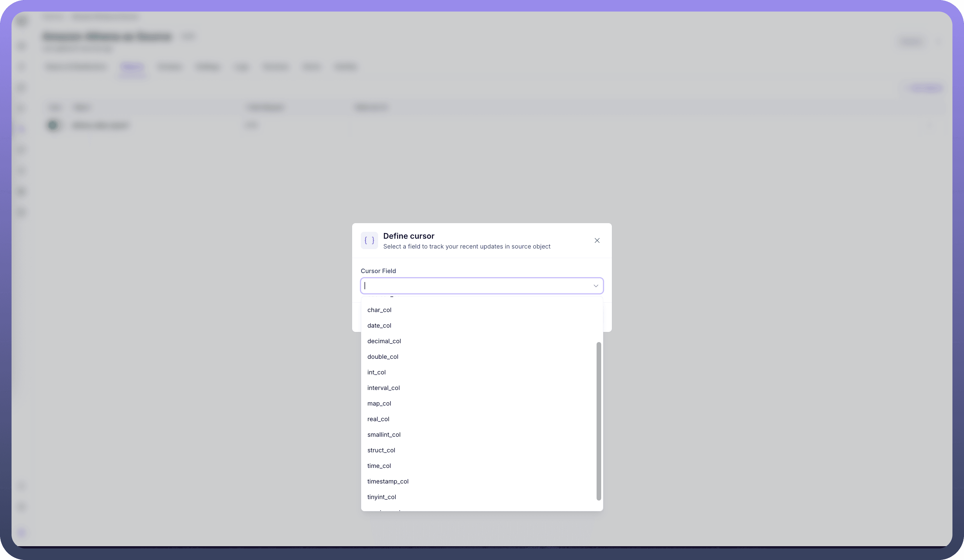
Task: Choose real_col option
Action: [378, 419]
